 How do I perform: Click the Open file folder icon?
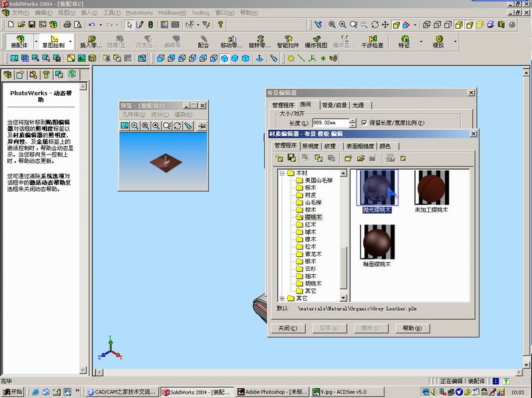tap(21, 25)
